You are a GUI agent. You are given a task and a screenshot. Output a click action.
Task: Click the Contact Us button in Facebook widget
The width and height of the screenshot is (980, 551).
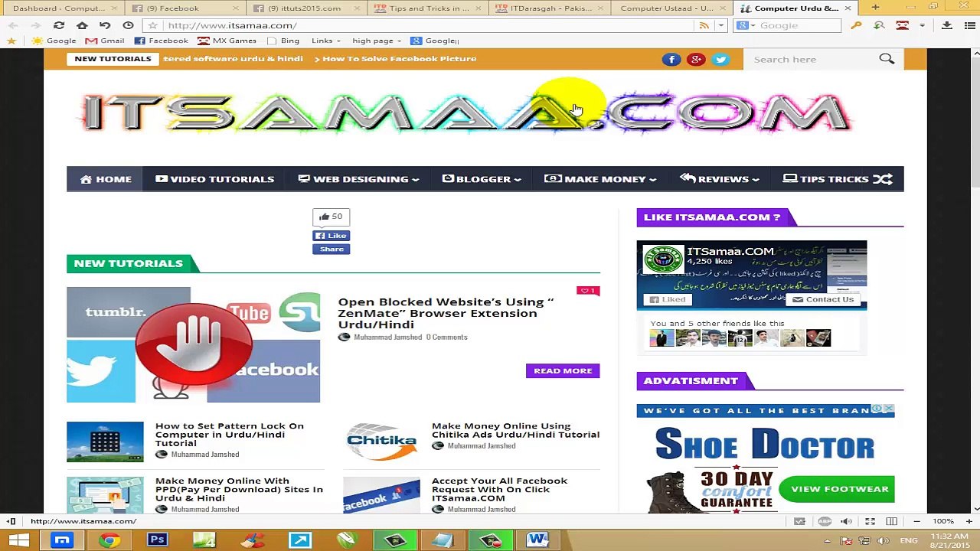click(823, 299)
